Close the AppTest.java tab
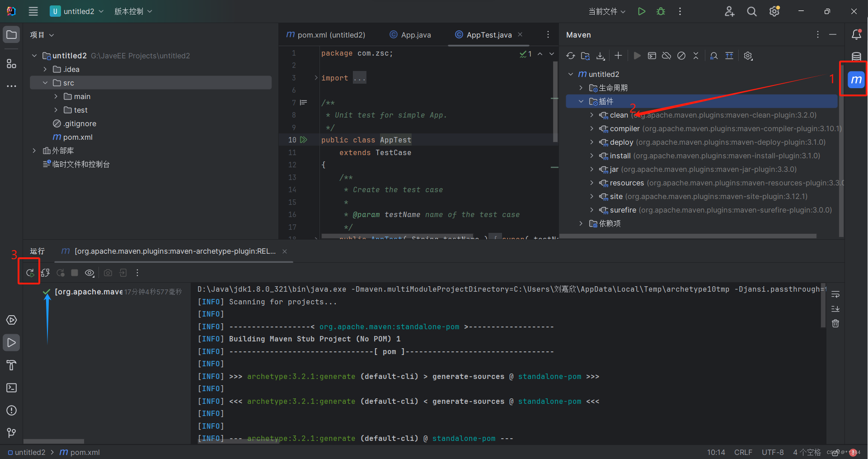Screen dimensions: 868x459 (520, 34)
